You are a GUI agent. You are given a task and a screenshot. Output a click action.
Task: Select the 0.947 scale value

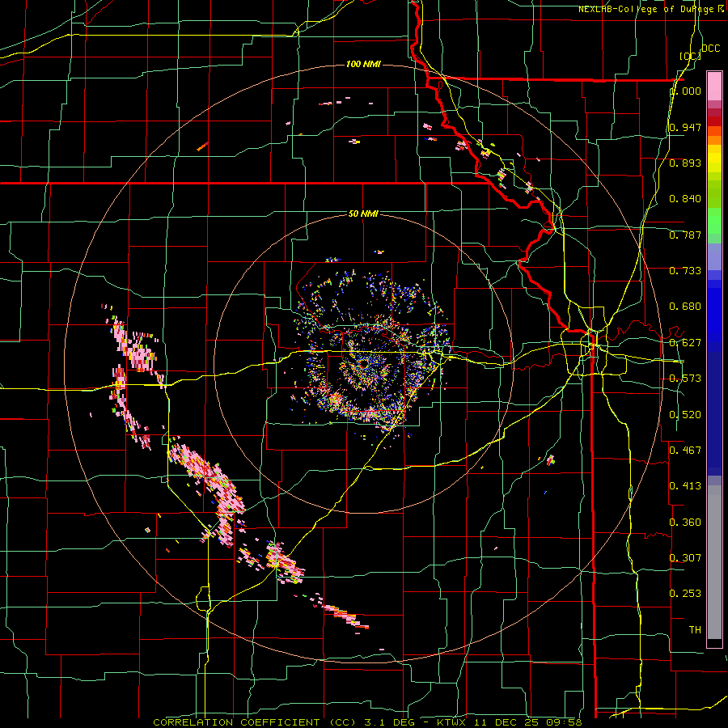click(685, 127)
